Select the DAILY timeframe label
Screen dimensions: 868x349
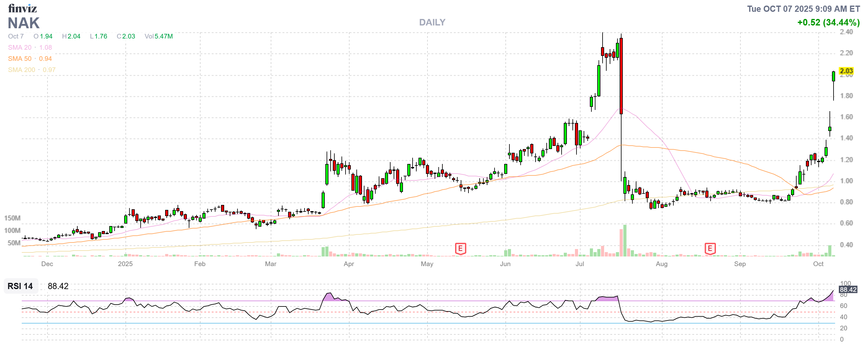coord(432,22)
